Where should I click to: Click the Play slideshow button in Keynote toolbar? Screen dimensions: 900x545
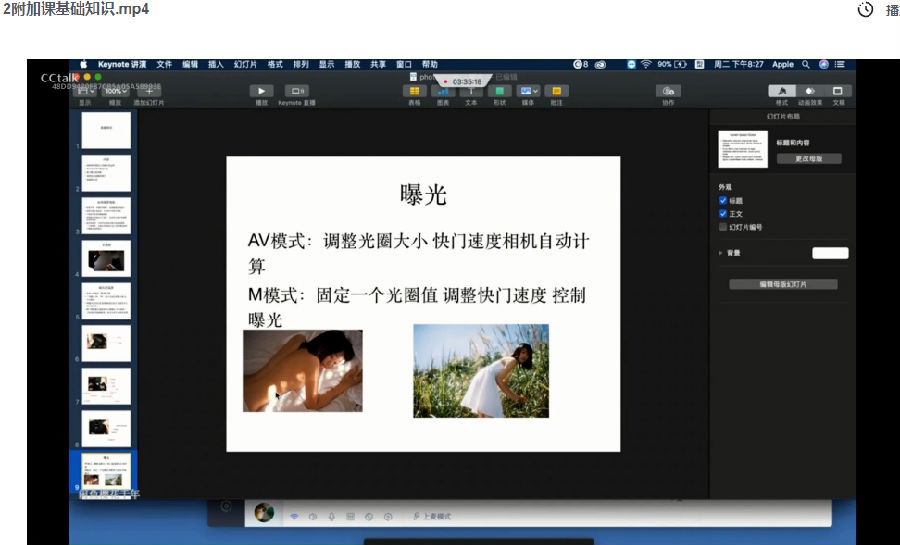pos(261,91)
